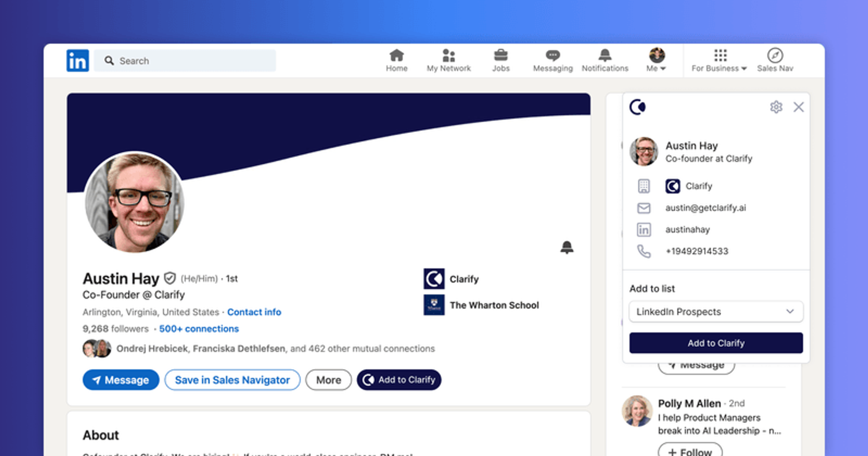Click the Add to Clarify button in the panel
Viewport: 868px width, 456px height.
coord(716,343)
